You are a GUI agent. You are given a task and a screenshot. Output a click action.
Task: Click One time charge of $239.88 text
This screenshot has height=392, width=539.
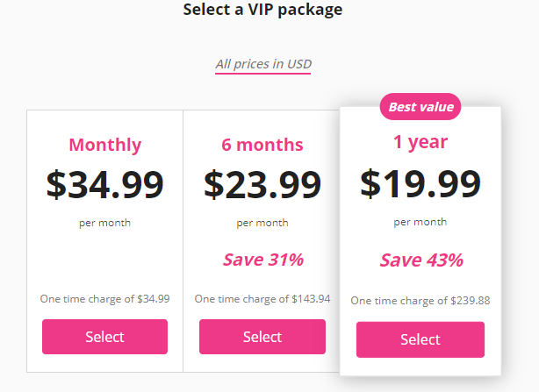[420, 301]
